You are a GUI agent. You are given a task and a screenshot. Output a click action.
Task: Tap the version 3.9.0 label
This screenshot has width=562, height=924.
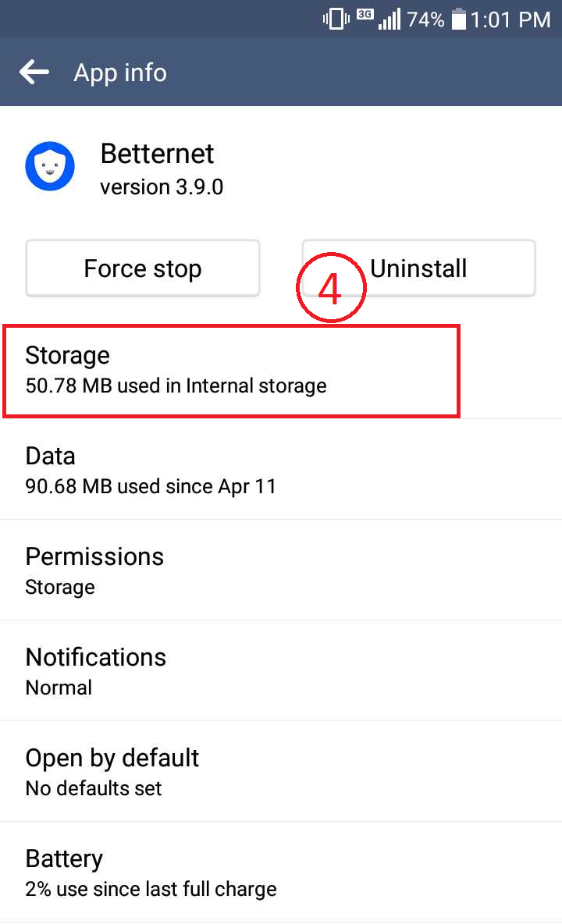pyautogui.click(x=162, y=187)
